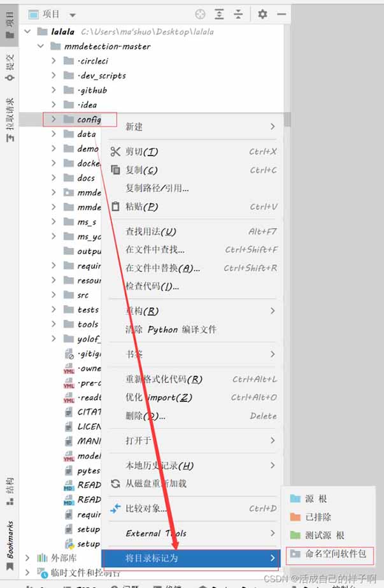Expand the config folder chevron

click(x=53, y=119)
